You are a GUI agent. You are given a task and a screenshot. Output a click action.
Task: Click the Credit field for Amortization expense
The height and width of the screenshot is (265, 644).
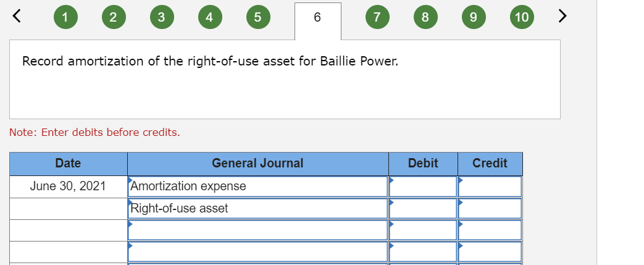(490, 187)
